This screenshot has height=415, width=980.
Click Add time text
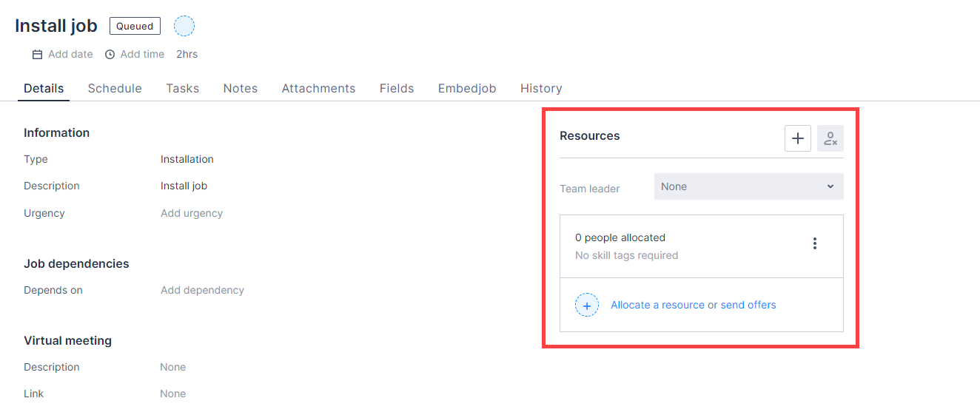click(x=142, y=54)
